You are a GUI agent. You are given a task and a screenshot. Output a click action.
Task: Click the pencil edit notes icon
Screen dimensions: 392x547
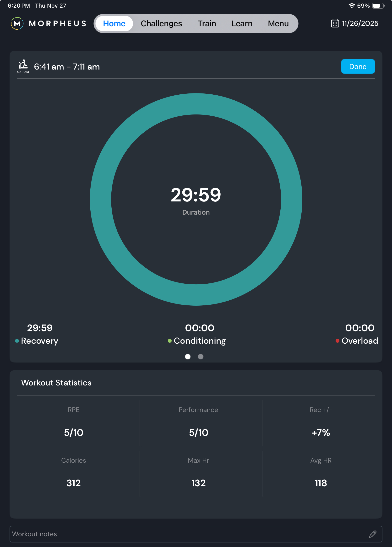pyautogui.click(x=372, y=534)
